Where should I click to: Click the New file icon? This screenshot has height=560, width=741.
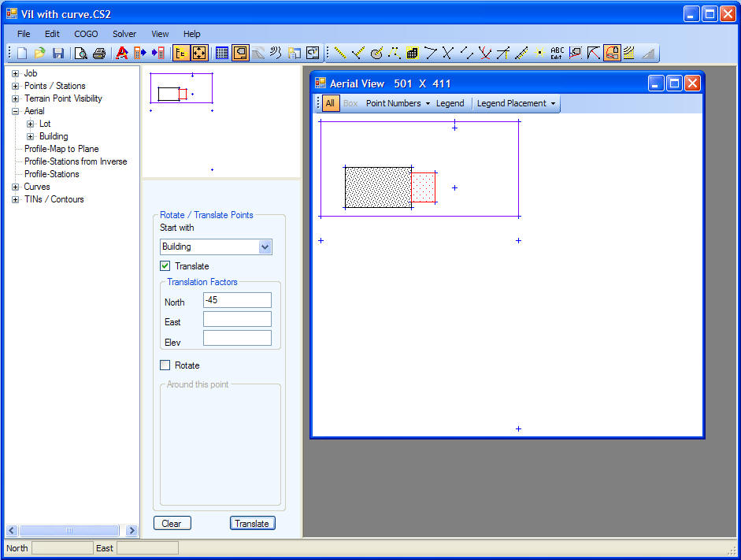(x=22, y=54)
